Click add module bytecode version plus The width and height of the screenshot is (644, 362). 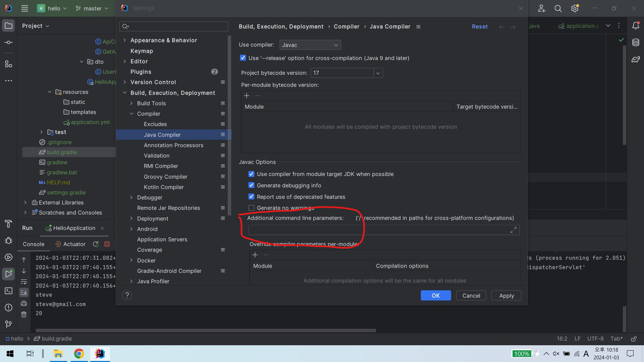point(247,96)
